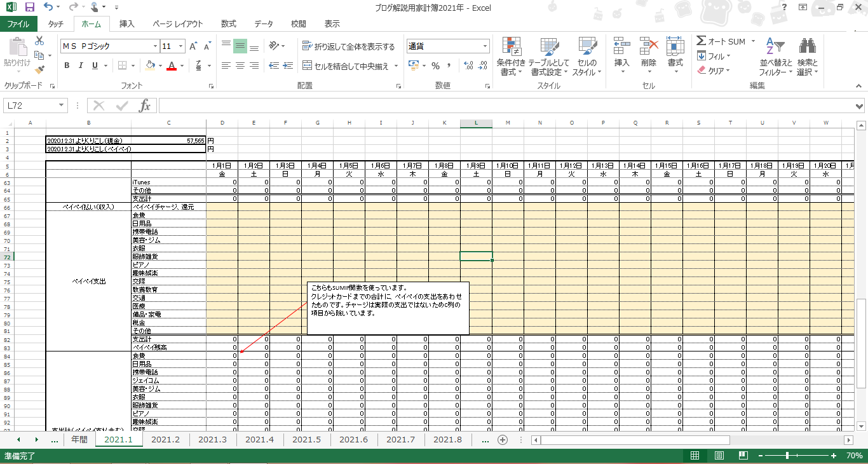Screen dimensions: 868x464
Task: Click inside the formula bar
Action: pyautogui.click(x=381, y=106)
